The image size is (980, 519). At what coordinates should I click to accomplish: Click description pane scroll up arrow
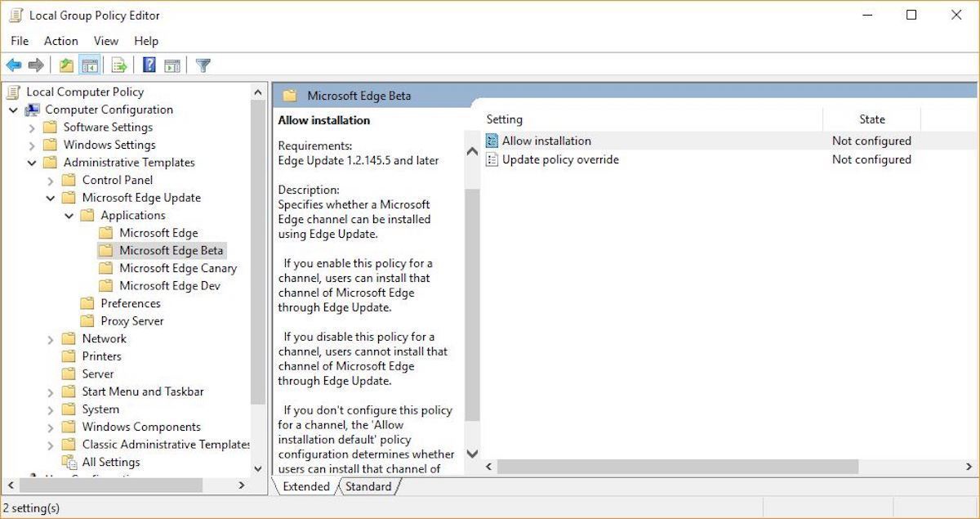click(x=472, y=151)
